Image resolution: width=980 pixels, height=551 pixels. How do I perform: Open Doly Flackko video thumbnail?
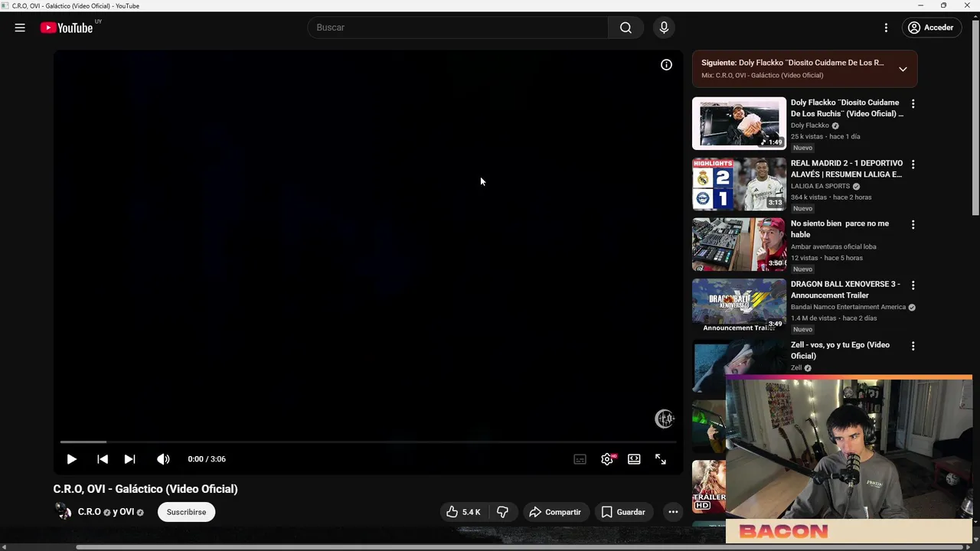coord(739,123)
